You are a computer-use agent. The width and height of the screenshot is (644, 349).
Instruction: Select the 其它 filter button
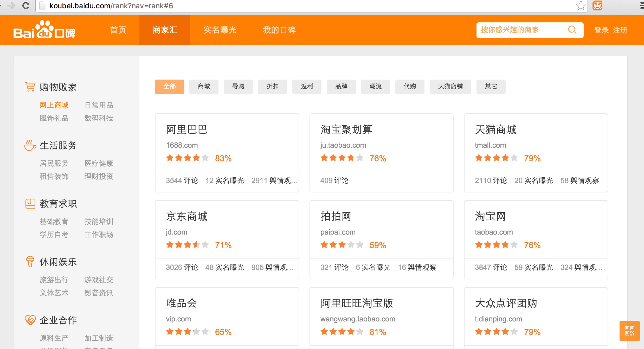tap(491, 87)
